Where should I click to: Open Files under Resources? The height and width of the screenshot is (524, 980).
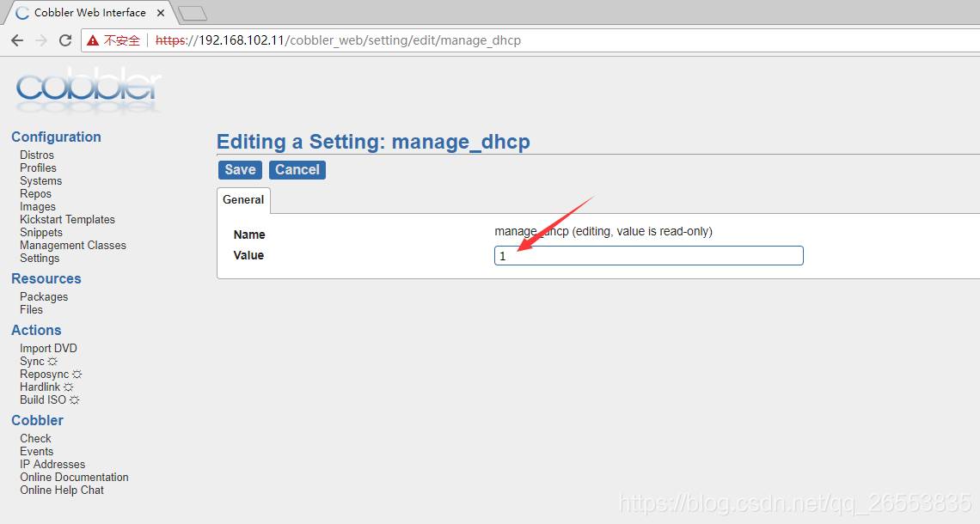(x=31, y=310)
